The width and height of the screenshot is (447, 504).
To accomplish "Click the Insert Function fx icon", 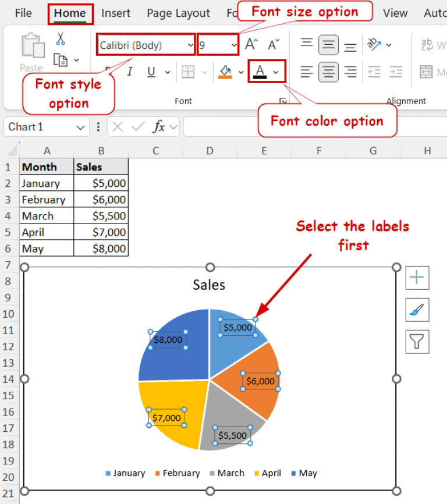I will (159, 127).
